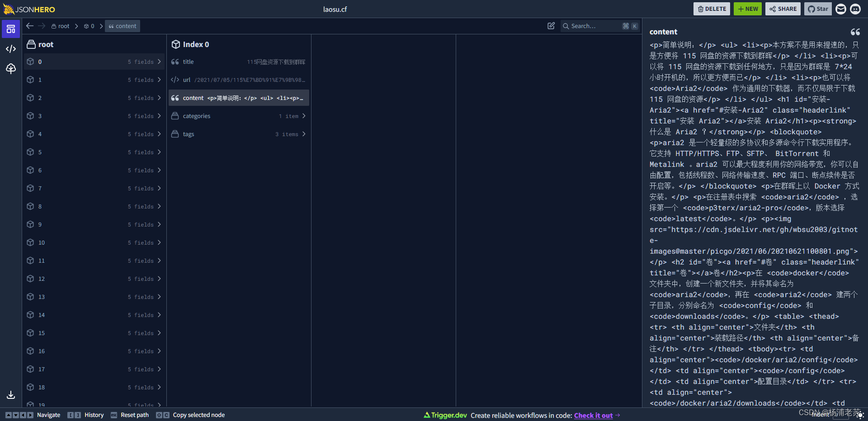The width and height of the screenshot is (868, 421).
Task: Expand row 2 with 5 fields
Action: pos(94,98)
